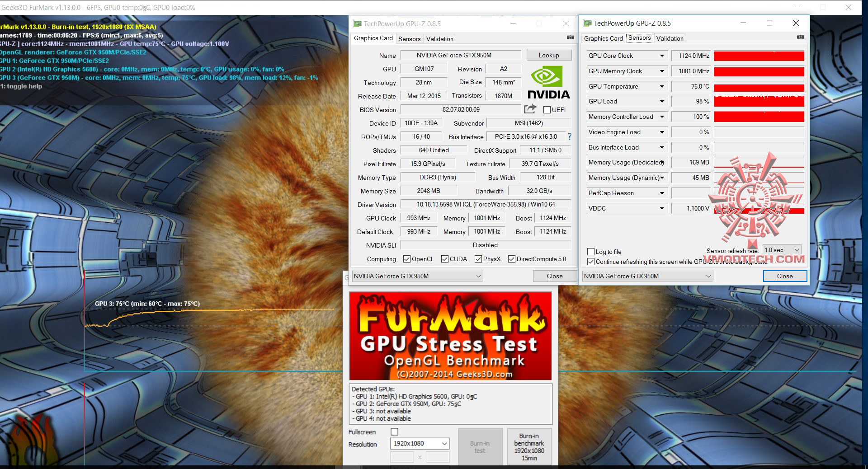This screenshot has height=469, width=868.
Task: Click the VDDC reading 1.1000 V
Action: tap(691, 208)
